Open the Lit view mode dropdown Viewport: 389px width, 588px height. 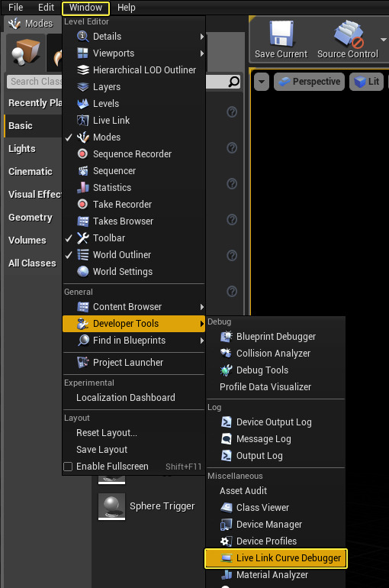367,82
